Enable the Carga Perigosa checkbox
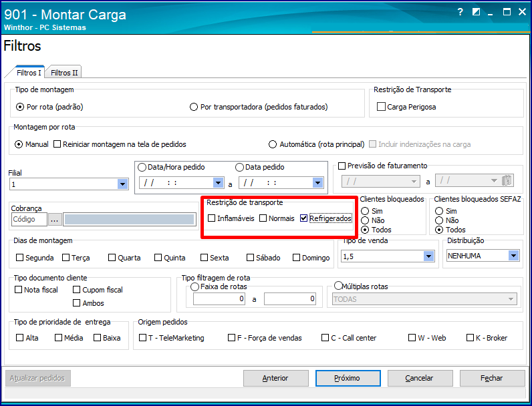Image resolution: width=532 pixels, height=406 pixels. pyautogui.click(x=381, y=107)
